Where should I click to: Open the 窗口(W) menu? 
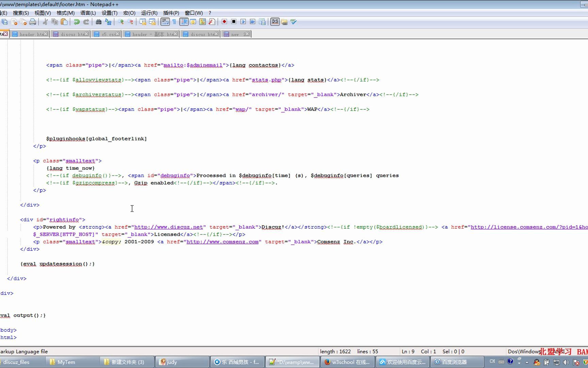(x=194, y=13)
